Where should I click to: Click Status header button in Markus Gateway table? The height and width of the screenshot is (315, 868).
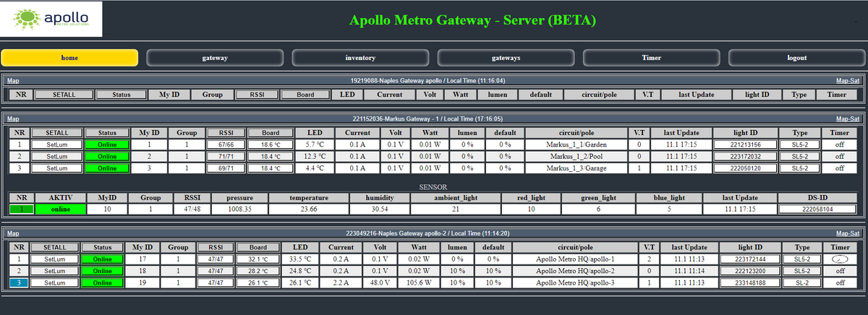pyautogui.click(x=107, y=132)
